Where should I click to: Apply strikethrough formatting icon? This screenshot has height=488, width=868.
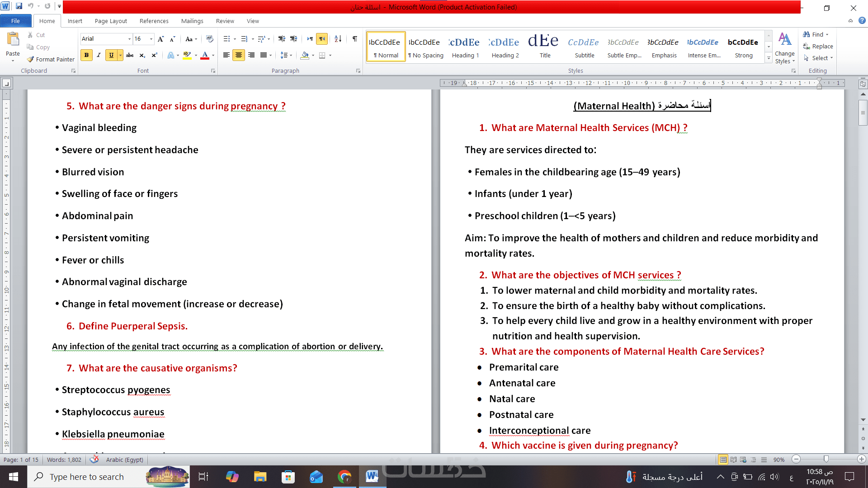tap(130, 55)
